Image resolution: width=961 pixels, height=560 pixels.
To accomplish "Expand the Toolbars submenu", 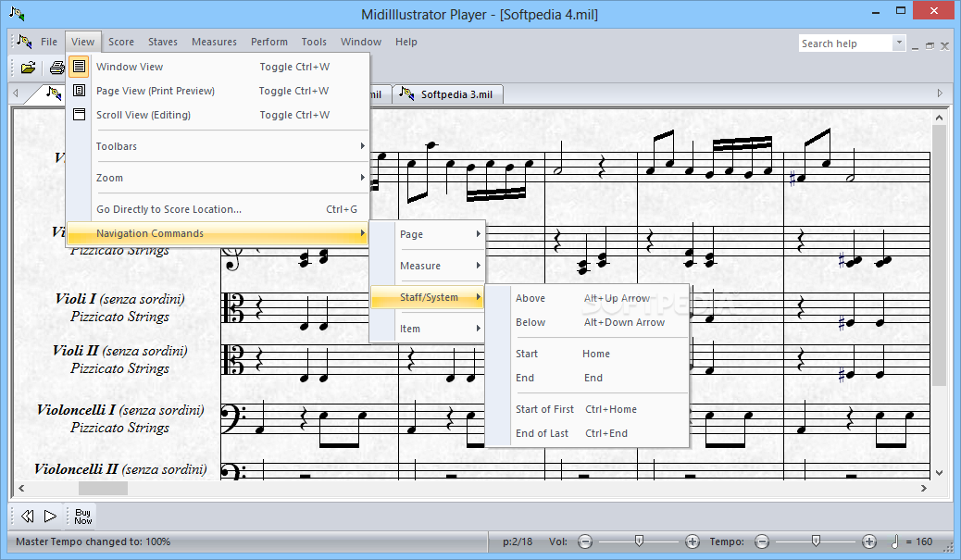I will pyautogui.click(x=218, y=146).
